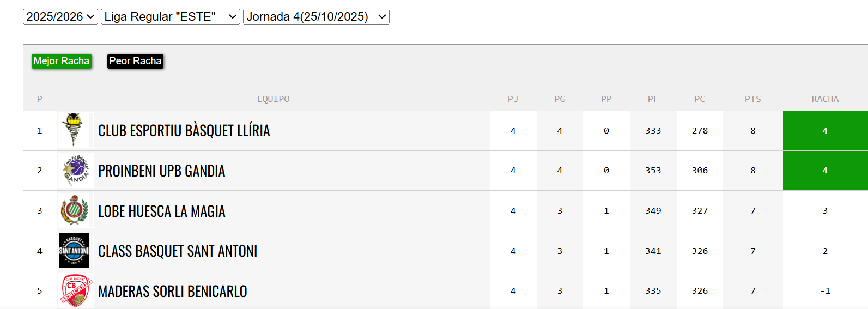Click the PTS column header

(x=752, y=99)
